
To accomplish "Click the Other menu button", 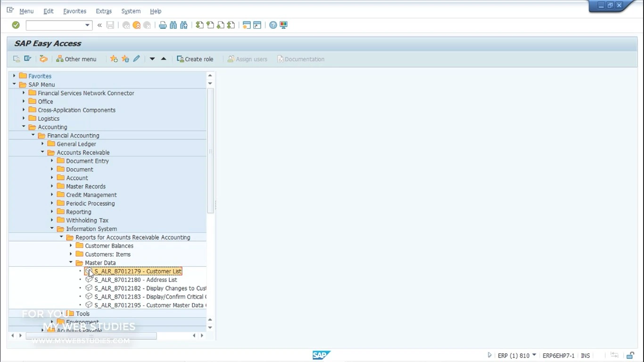I will pyautogui.click(x=76, y=59).
